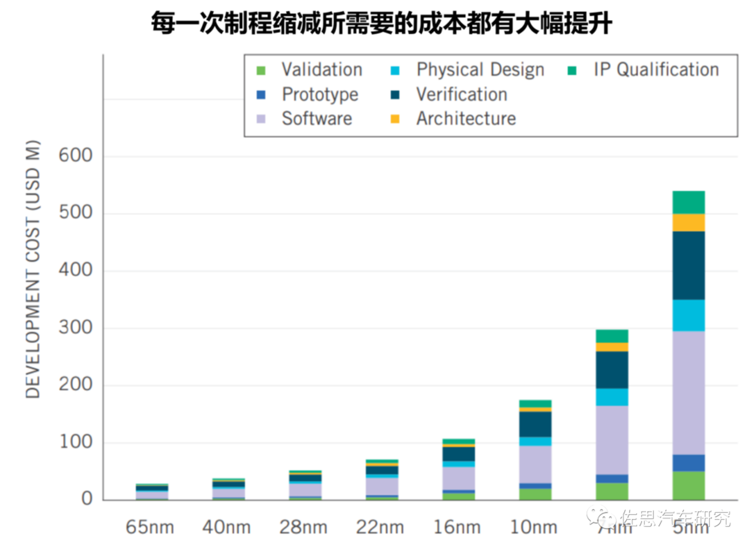756x552 pixels.
Task: Click the Software segment of 10nm bar
Action: [x=535, y=465]
